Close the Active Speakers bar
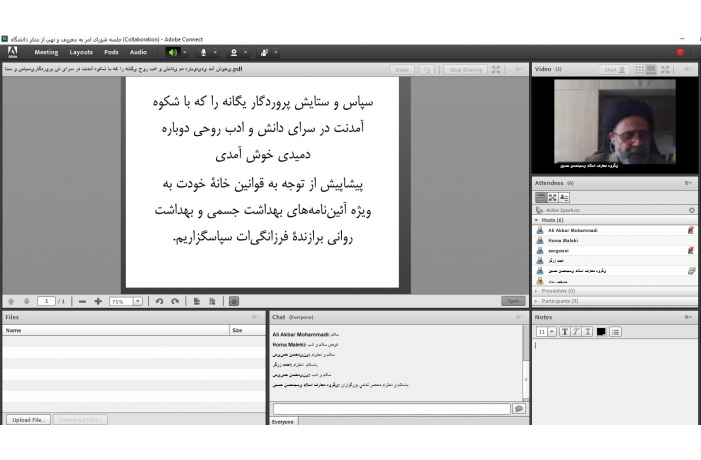 692,210
